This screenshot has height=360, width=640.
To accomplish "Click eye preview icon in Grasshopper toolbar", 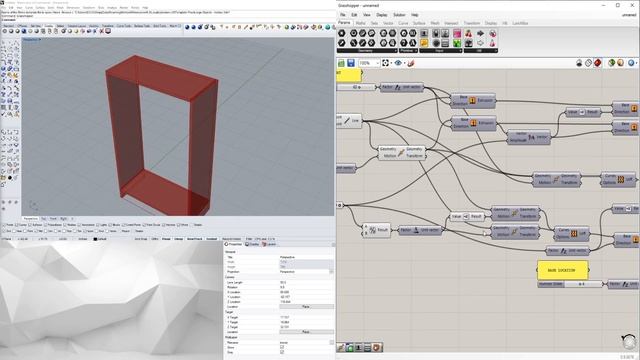I will click(x=398, y=63).
